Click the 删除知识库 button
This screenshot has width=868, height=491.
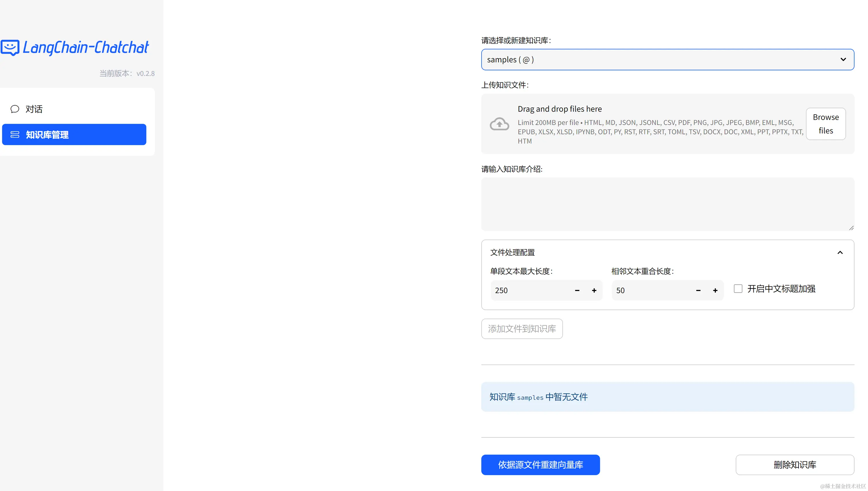(795, 465)
